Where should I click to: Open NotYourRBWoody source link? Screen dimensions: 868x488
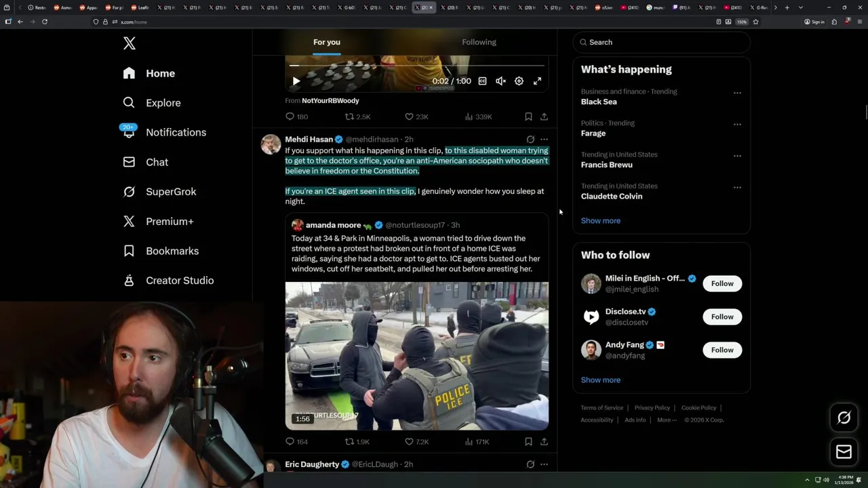[330, 100]
